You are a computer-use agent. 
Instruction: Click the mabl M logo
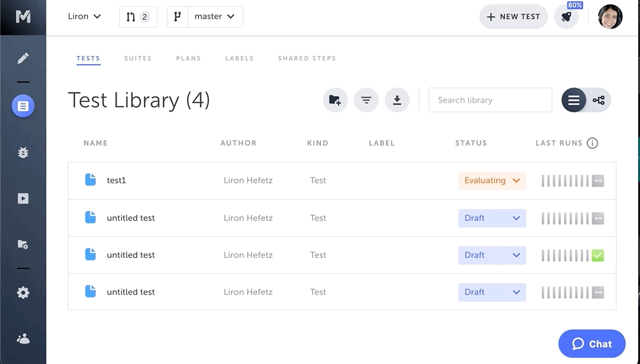pyautogui.click(x=23, y=17)
